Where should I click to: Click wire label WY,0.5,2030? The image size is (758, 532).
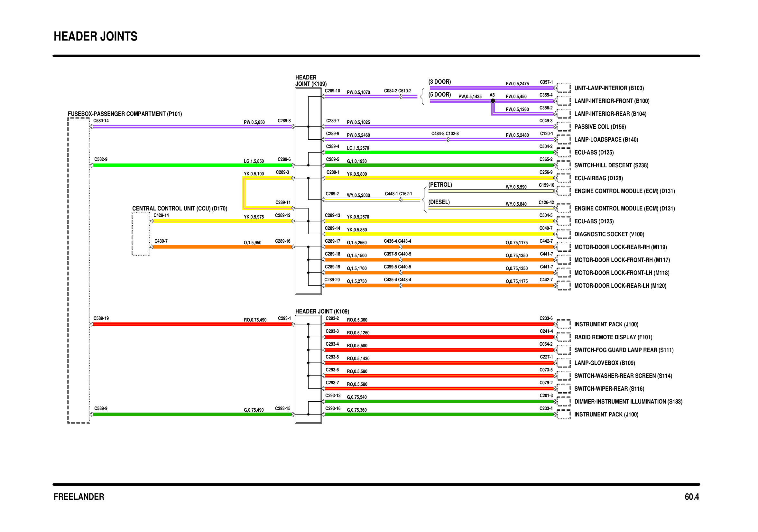[358, 195]
